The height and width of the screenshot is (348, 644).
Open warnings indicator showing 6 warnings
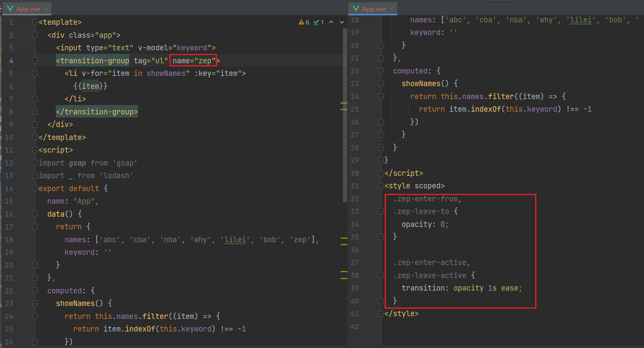tap(304, 22)
